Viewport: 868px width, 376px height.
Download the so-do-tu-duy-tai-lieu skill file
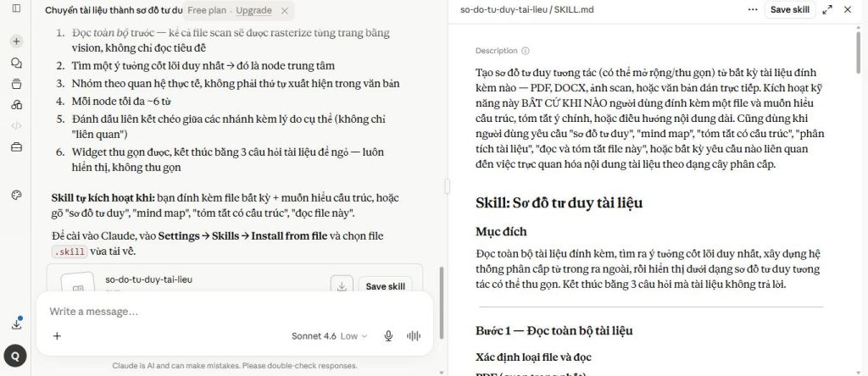342,286
